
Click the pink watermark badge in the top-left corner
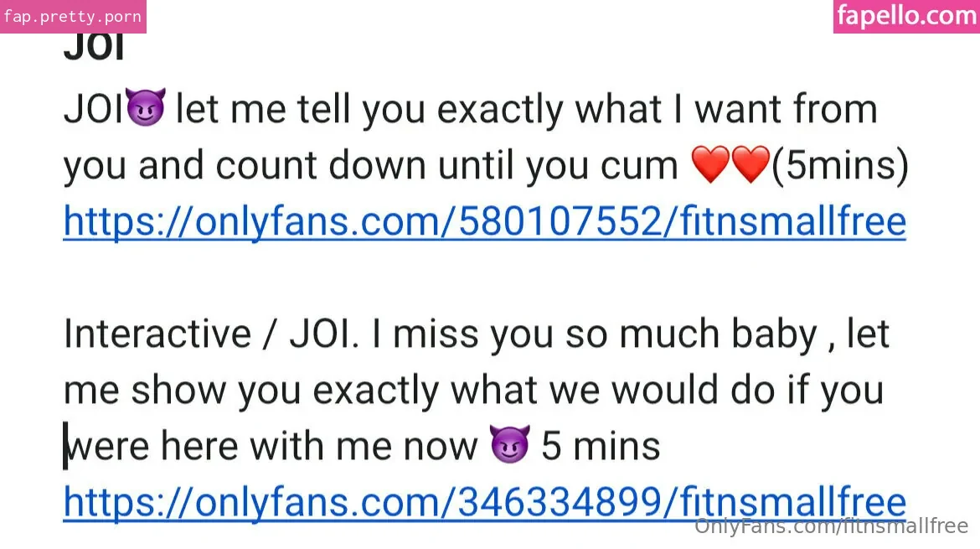[x=73, y=16]
